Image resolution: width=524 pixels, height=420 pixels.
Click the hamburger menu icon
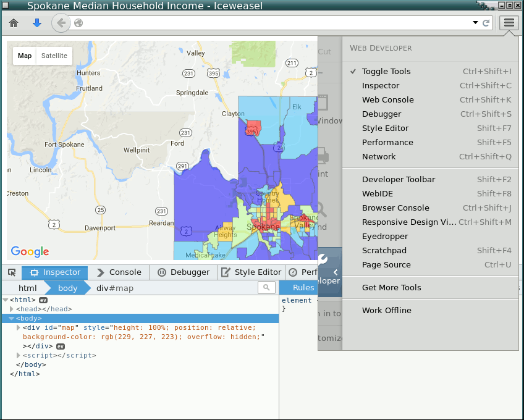tap(509, 23)
